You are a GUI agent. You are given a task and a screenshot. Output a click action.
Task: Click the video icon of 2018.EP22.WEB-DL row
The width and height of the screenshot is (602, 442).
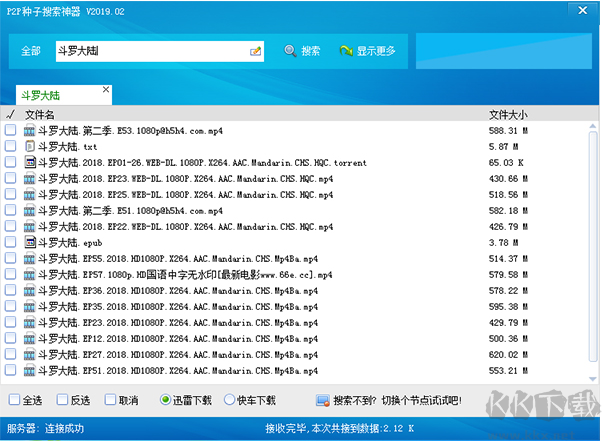(30, 227)
